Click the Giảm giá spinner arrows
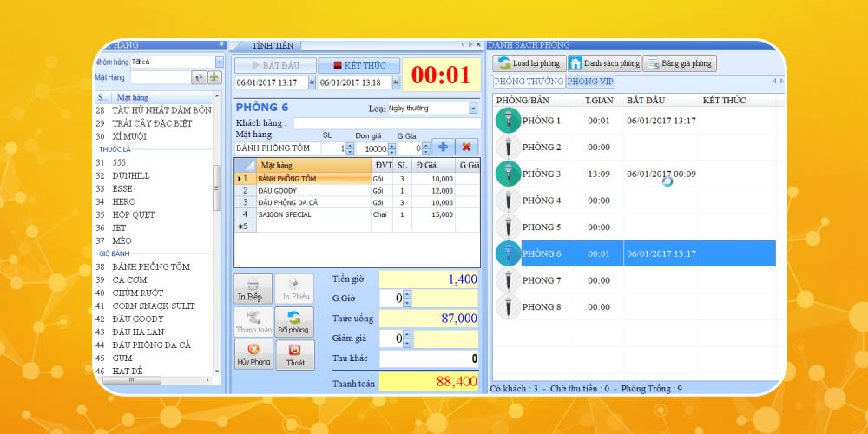This screenshot has width=868, height=434. (x=407, y=339)
